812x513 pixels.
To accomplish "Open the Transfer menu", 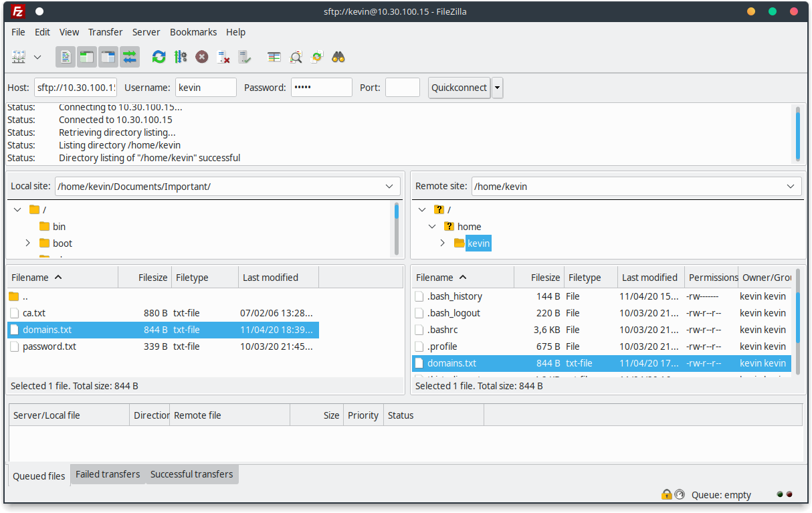I will (105, 31).
